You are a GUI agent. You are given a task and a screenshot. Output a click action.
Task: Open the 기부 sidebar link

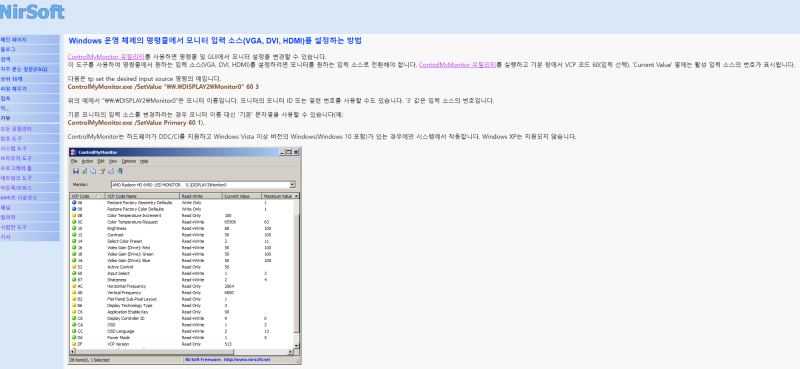(x=30, y=118)
